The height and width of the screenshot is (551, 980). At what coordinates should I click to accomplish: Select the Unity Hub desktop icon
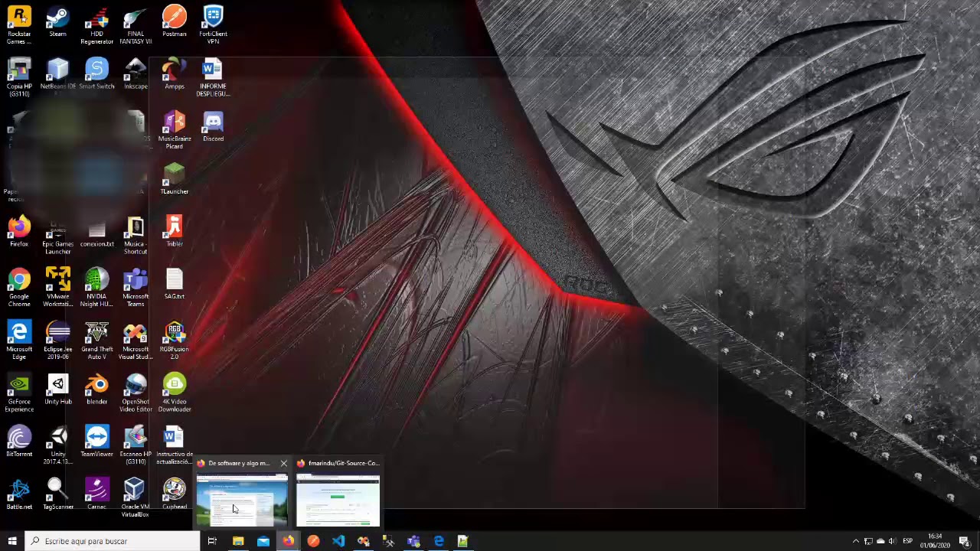pos(57,389)
